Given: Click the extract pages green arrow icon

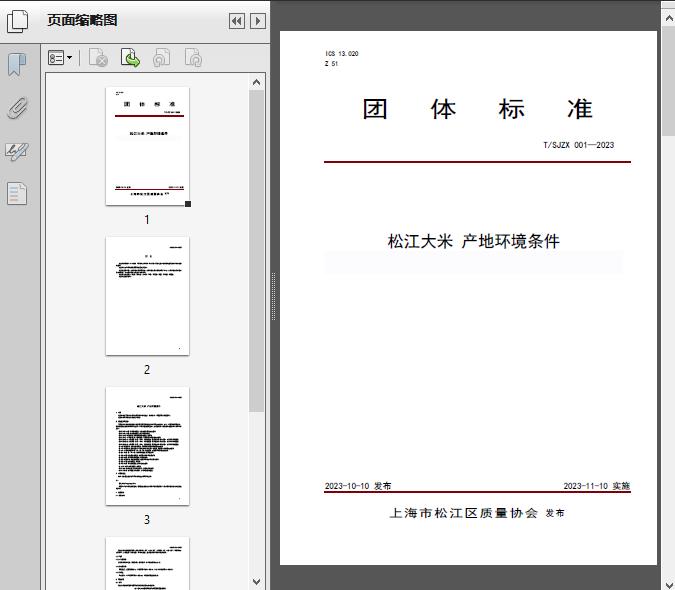Looking at the screenshot, I should pyautogui.click(x=130, y=58).
